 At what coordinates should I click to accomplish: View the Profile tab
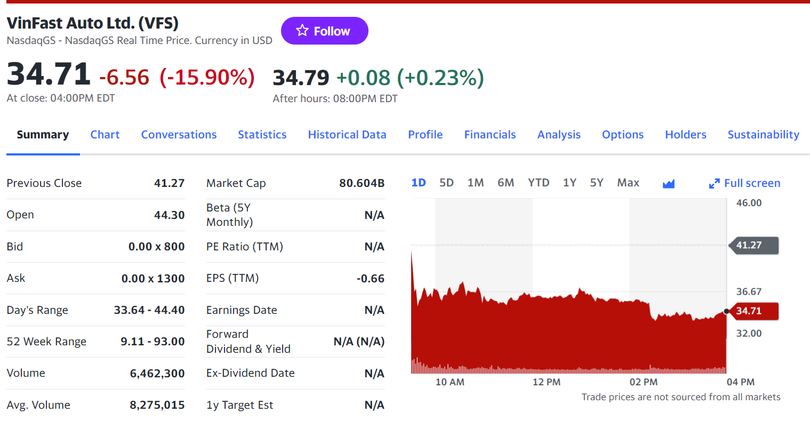point(425,135)
